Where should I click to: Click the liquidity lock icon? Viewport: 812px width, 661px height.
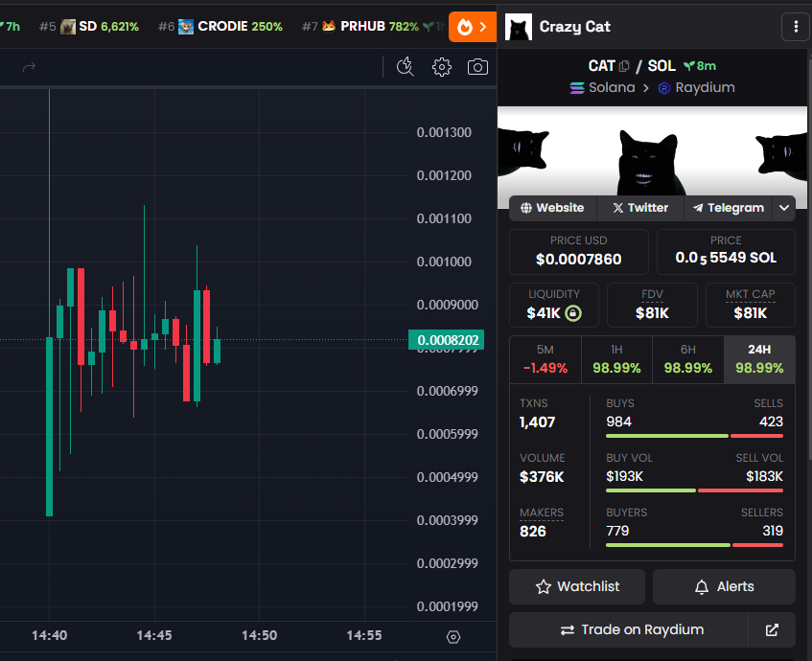click(573, 313)
